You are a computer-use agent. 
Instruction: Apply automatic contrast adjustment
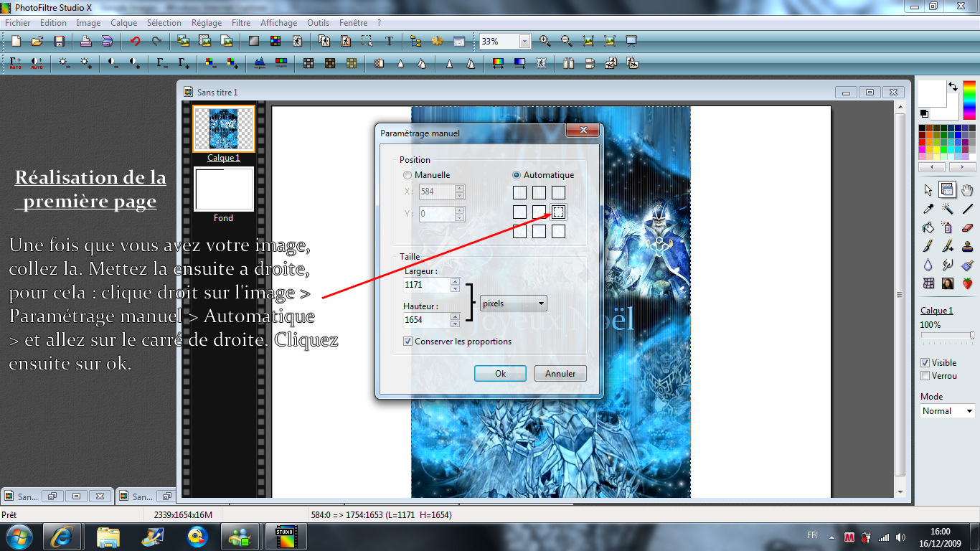tap(37, 63)
